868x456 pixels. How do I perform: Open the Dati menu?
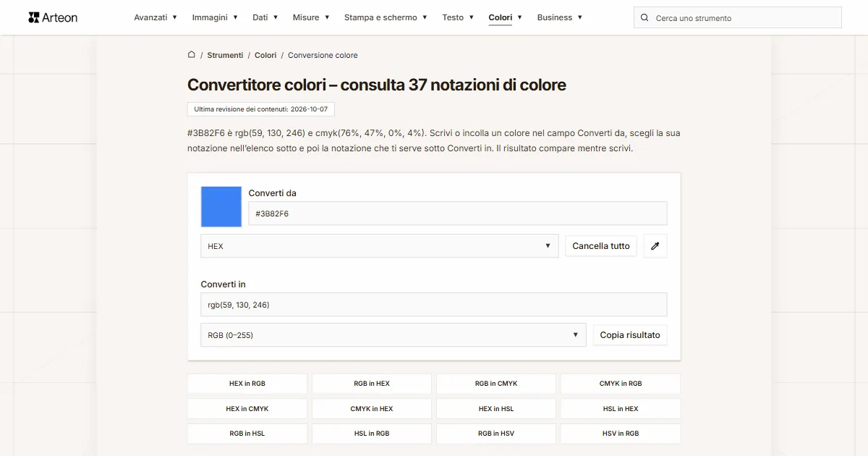coord(265,17)
